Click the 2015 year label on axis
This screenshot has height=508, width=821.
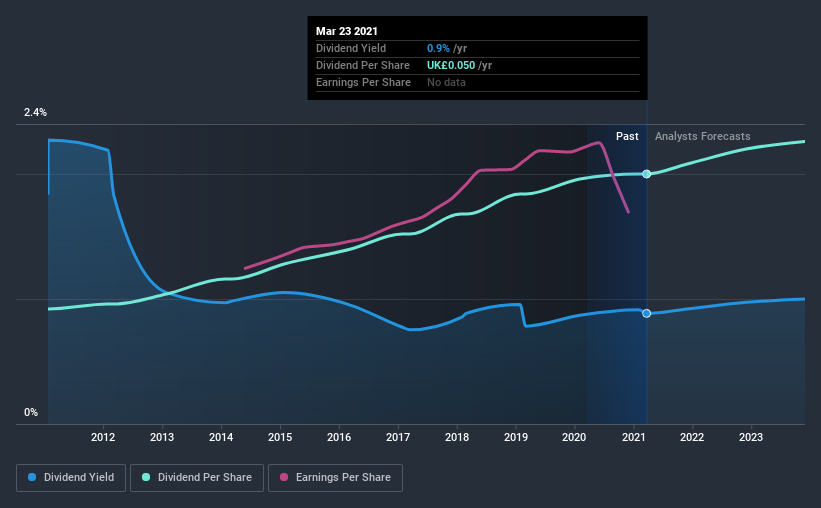[280, 437]
